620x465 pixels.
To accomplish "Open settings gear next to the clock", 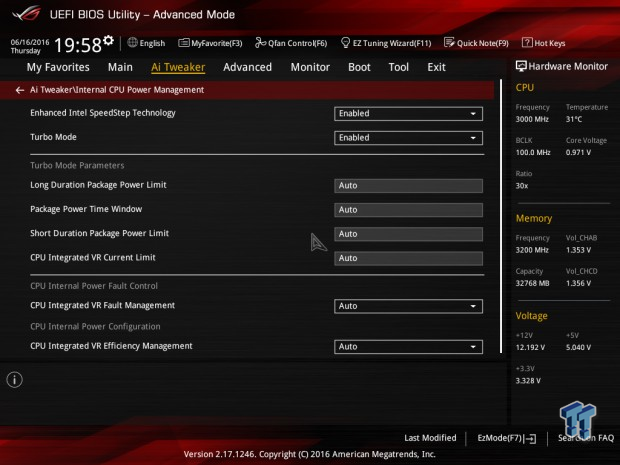I will tap(108, 40).
